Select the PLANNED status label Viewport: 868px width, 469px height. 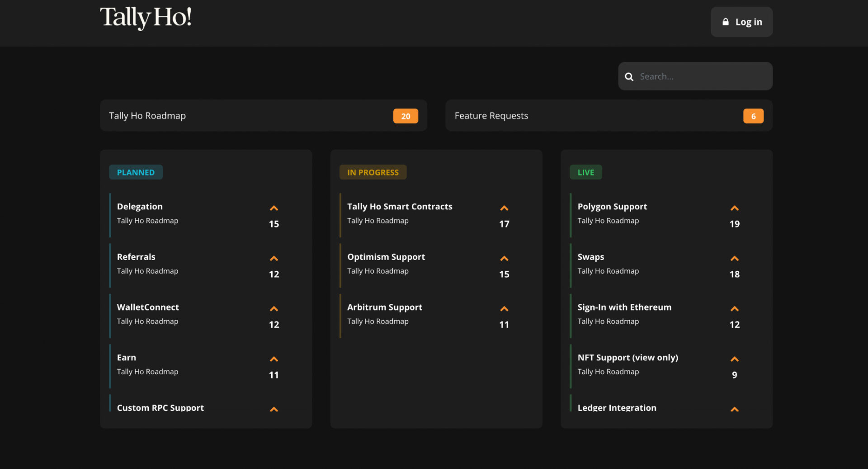click(136, 172)
